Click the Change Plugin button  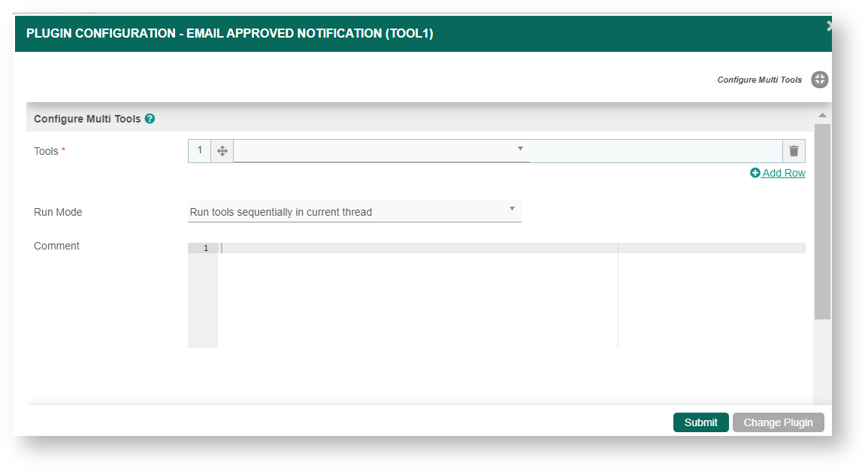778,422
